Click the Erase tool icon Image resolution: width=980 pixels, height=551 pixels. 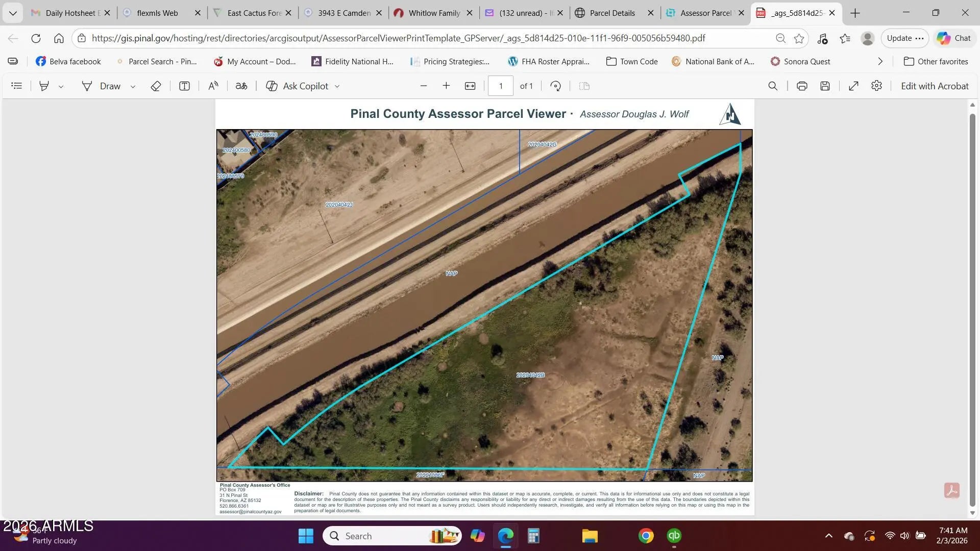tap(156, 86)
